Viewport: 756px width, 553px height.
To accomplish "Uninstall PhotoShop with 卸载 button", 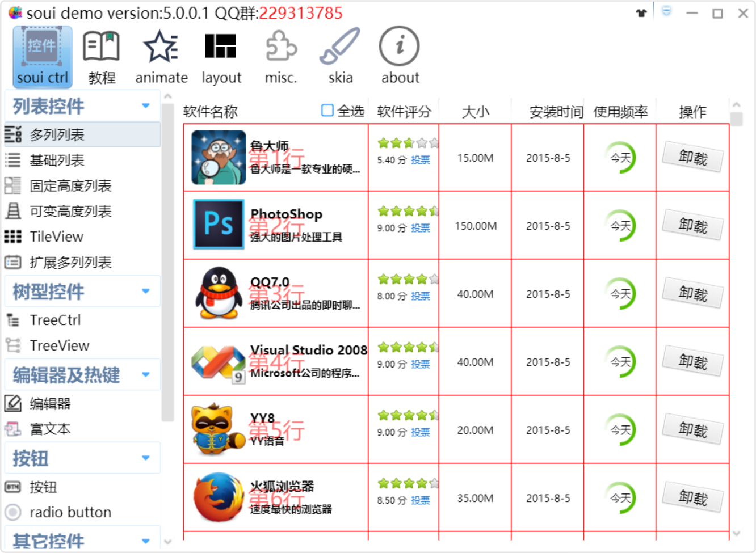I will [x=693, y=225].
